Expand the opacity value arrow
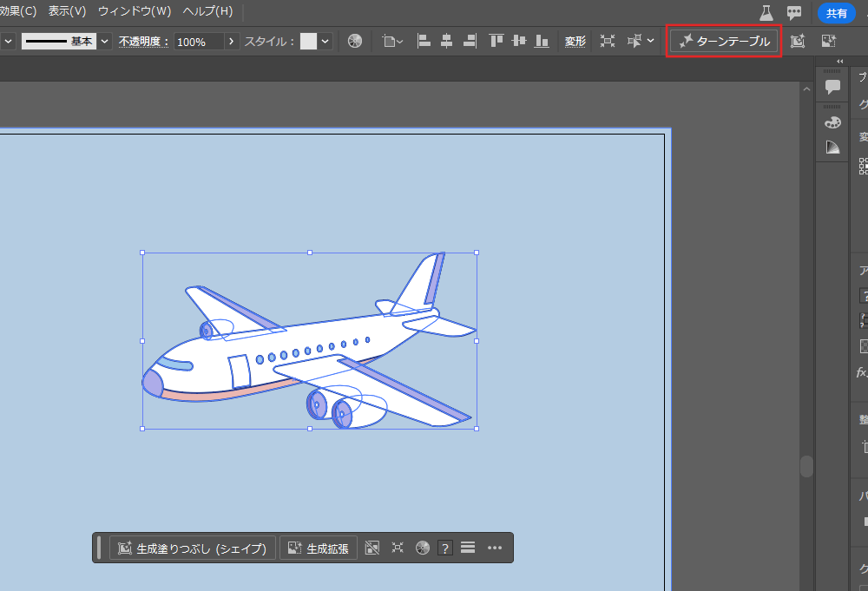 (x=231, y=41)
